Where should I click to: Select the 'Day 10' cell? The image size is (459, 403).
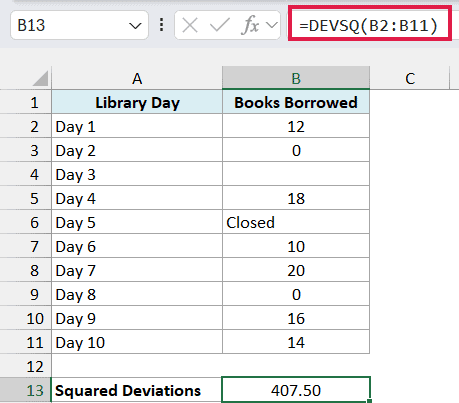pyautogui.click(x=137, y=342)
